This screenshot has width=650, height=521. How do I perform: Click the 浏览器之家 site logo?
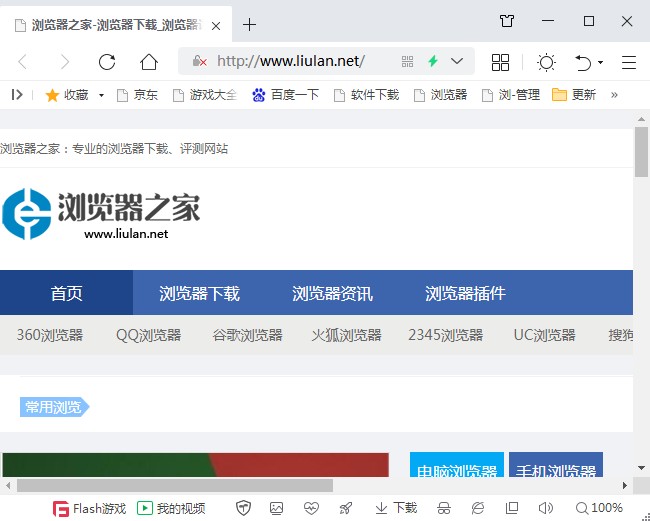101,214
